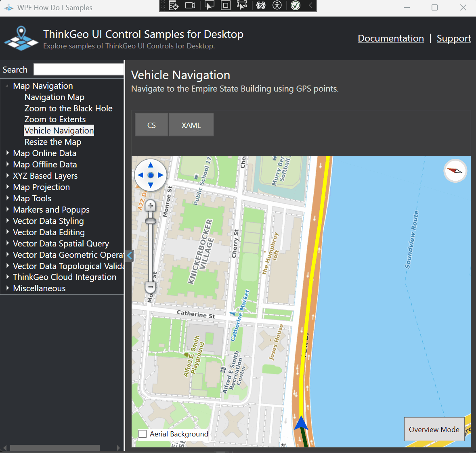This screenshot has height=453, width=476.
Task: Click the video camera debug toolbar icon
Action: click(190, 6)
